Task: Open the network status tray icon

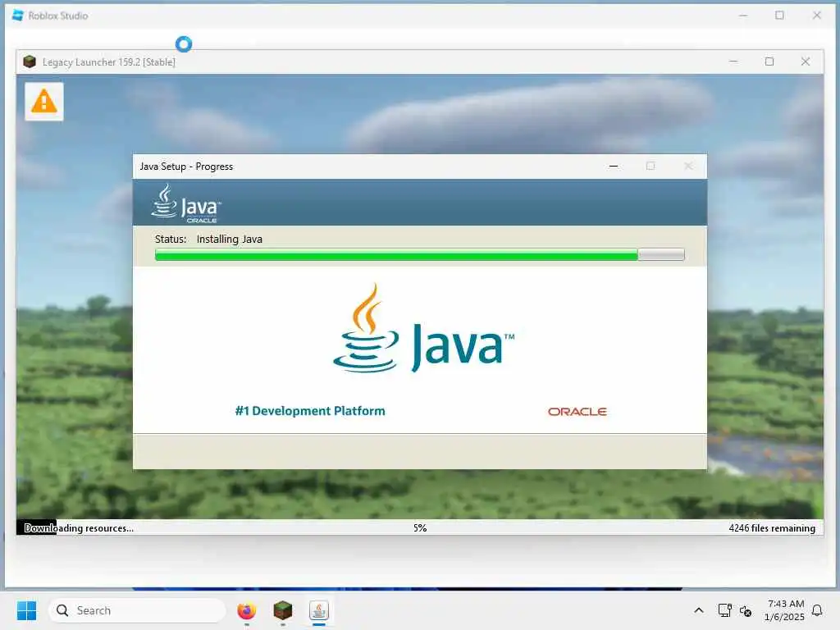Action: (725, 610)
